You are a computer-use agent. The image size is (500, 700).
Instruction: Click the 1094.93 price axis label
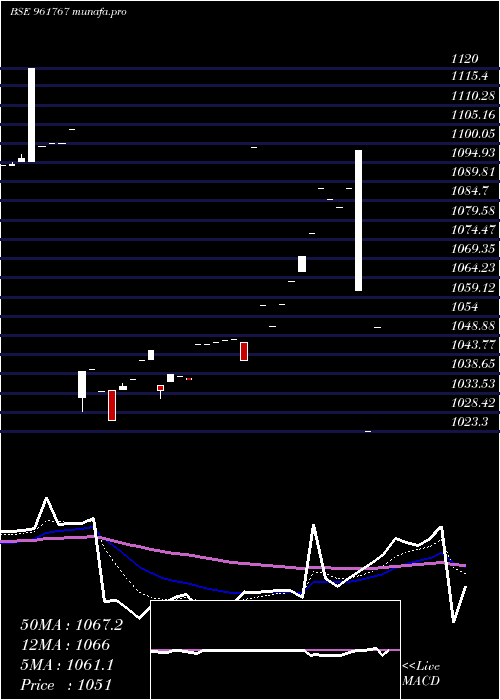[473, 153]
